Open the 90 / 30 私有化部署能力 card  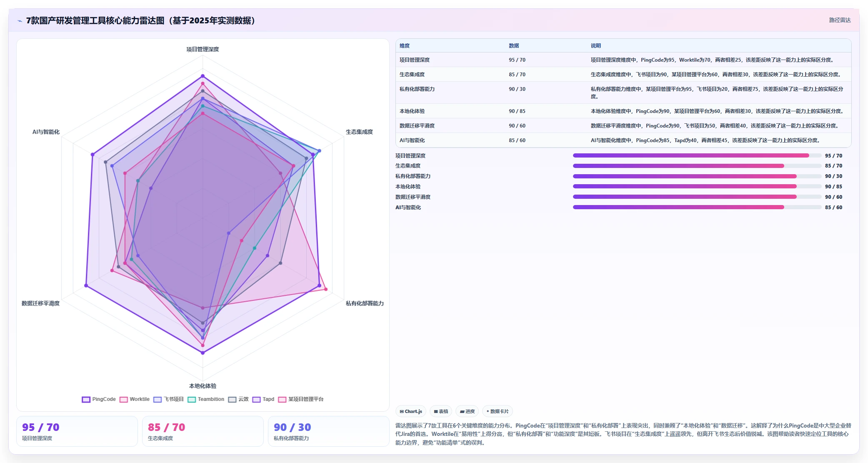coord(329,431)
